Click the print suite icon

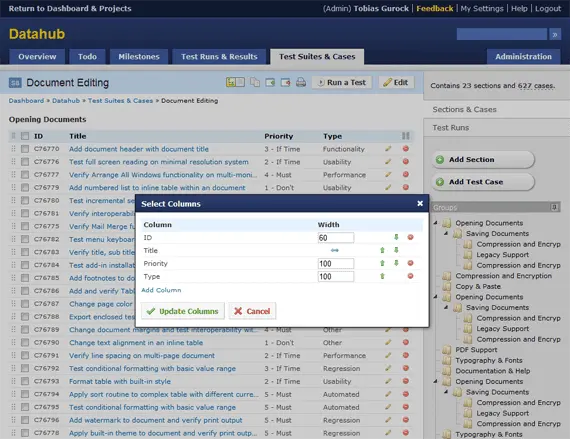(301, 82)
